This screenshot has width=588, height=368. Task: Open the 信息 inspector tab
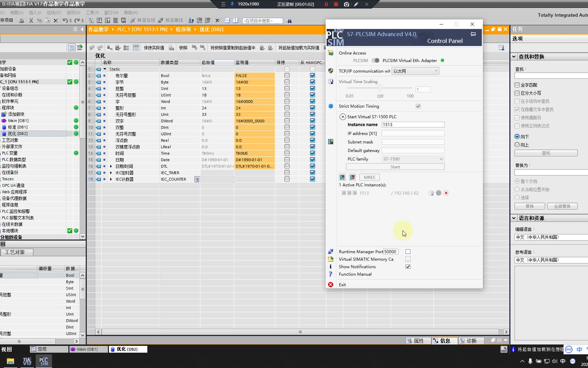pyautogui.click(x=445, y=341)
